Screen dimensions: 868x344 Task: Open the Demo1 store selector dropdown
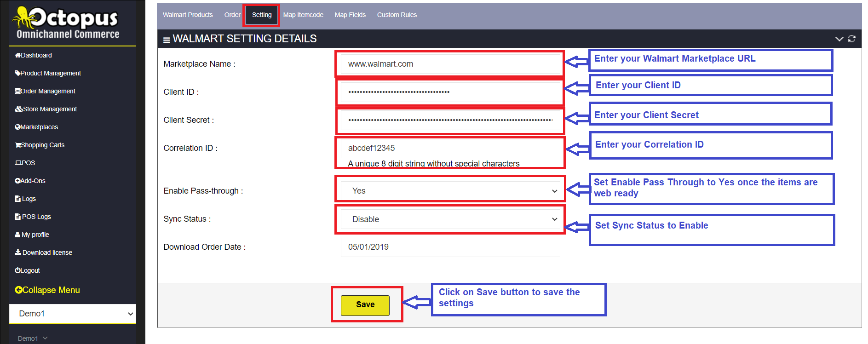(73, 314)
